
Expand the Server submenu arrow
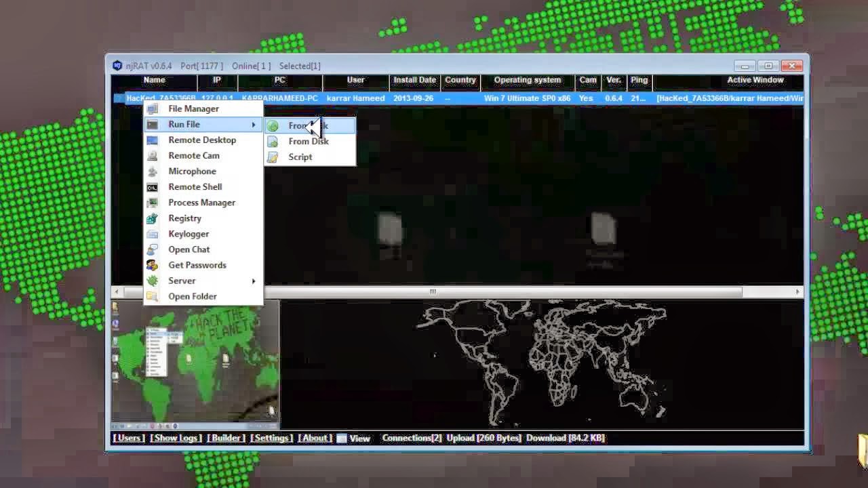[x=254, y=281]
